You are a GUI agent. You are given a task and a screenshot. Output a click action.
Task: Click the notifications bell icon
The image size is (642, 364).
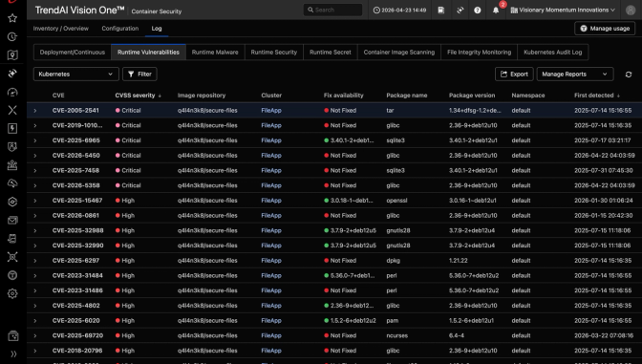tap(496, 11)
